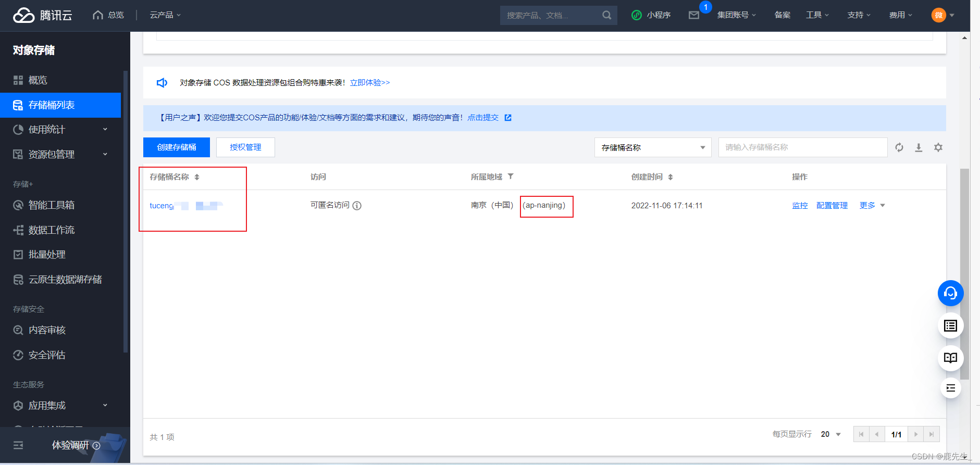Open the 存储桶名称 search type dropdown
The image size is (980, 465).
click(652, 147)
